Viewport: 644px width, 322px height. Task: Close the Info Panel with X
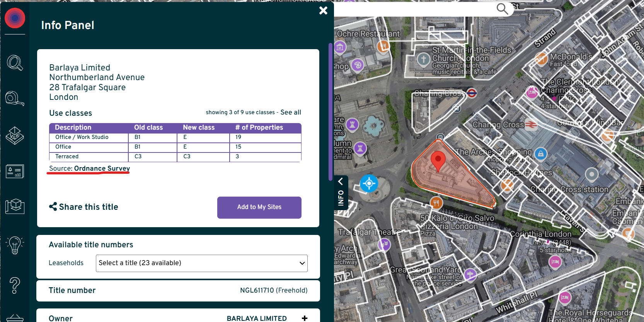(323, 10)
